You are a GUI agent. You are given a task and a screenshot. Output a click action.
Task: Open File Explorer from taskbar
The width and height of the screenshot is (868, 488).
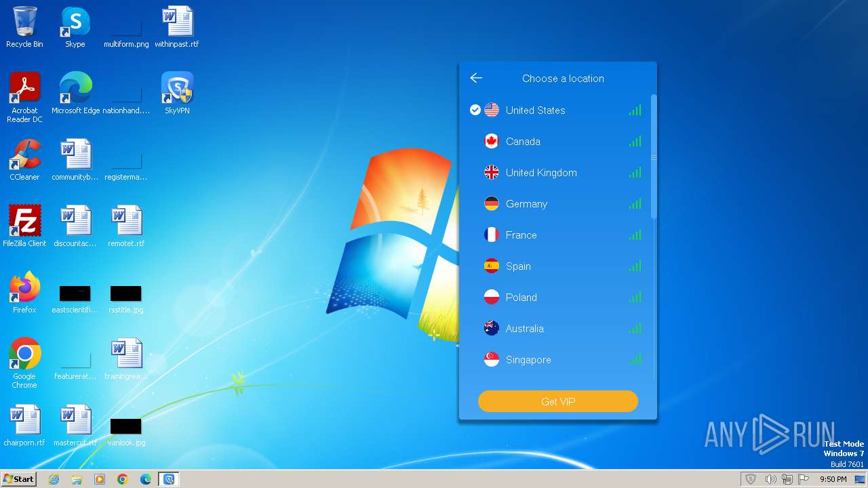coord(77,479)
